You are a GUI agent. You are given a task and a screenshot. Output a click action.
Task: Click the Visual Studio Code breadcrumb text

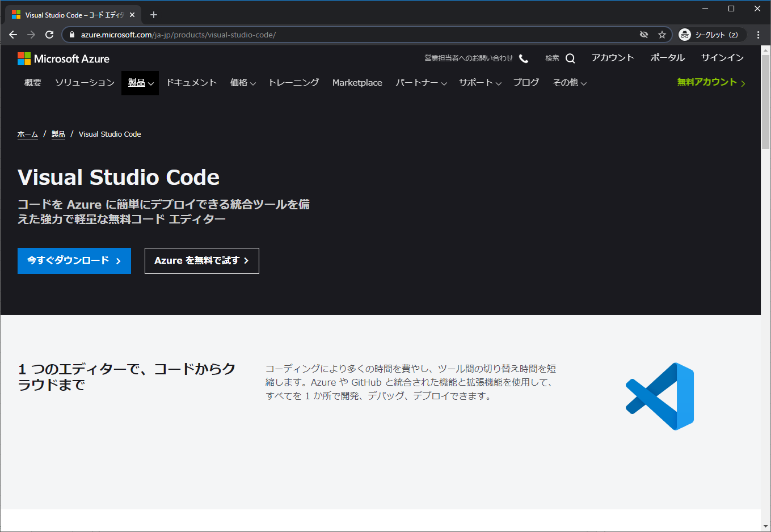point(110,134)
